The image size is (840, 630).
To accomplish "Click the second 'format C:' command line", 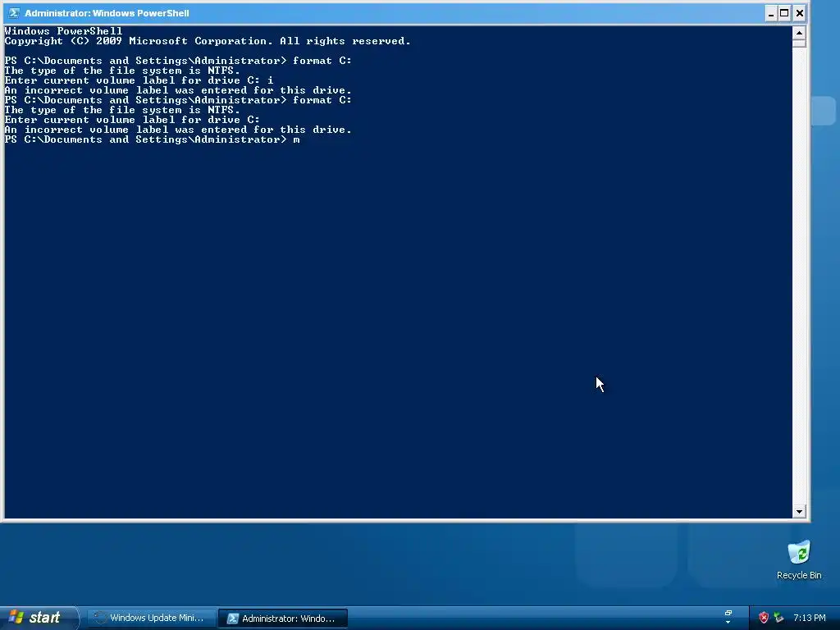I will pos(178,100).
